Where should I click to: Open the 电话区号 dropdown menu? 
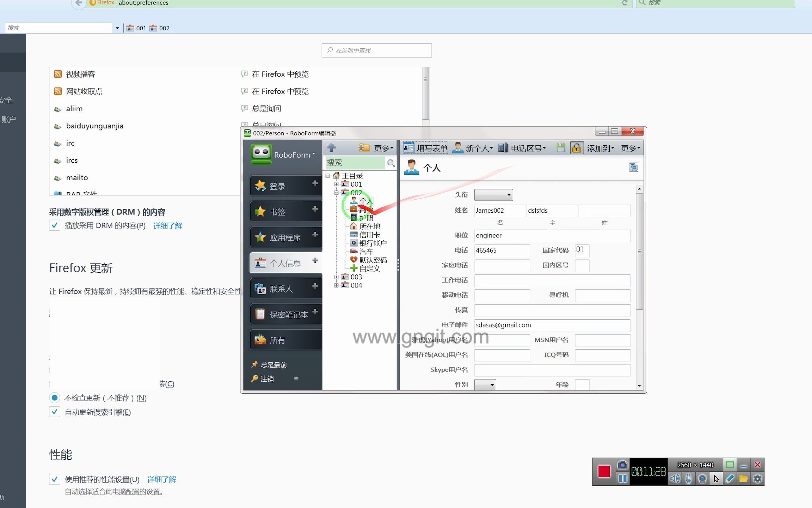[x=522, y=148]
